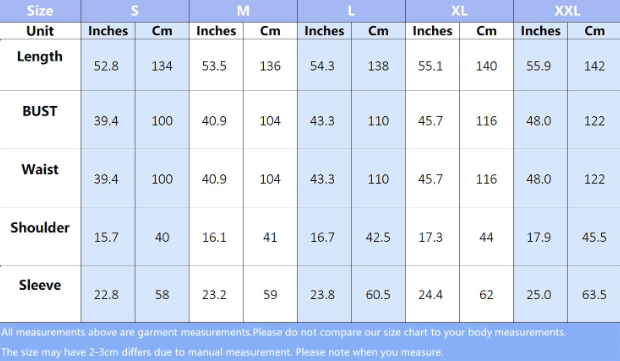Select the Sleeve row label
Image resolution: width=620 pixels, height=361 pixels.
pyautogui.click(x=40, y=285)
